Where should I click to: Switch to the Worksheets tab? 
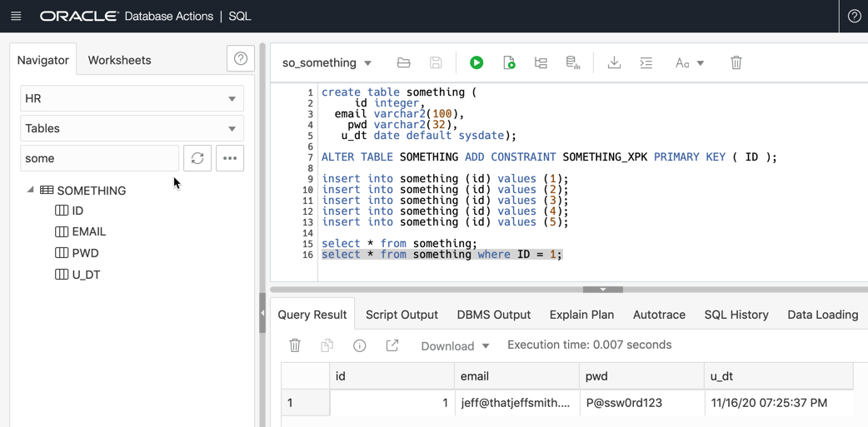click(120, 60)
